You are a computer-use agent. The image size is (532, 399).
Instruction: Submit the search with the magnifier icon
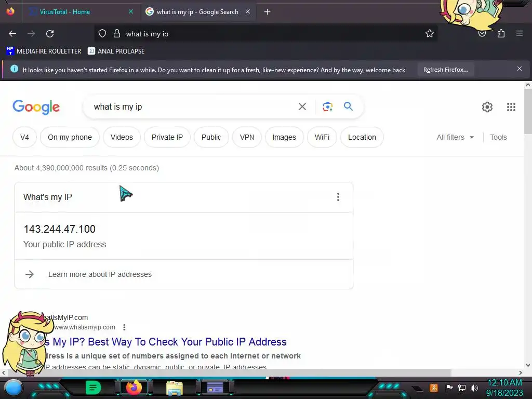(348, 107)
